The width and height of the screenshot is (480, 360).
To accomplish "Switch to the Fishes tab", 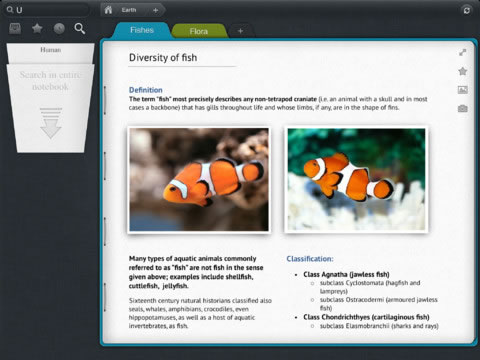I will click(x=142, y=30).
